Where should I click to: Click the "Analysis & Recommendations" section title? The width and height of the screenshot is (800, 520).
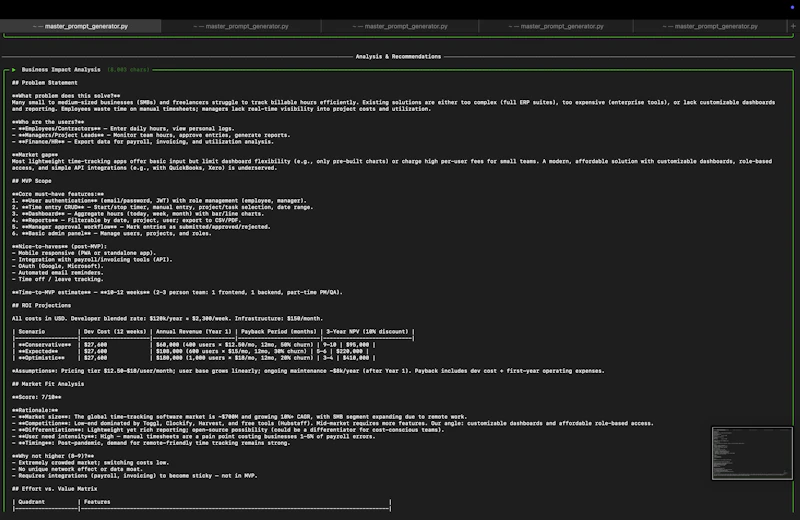pyautogui.click(x=398, y=57)
